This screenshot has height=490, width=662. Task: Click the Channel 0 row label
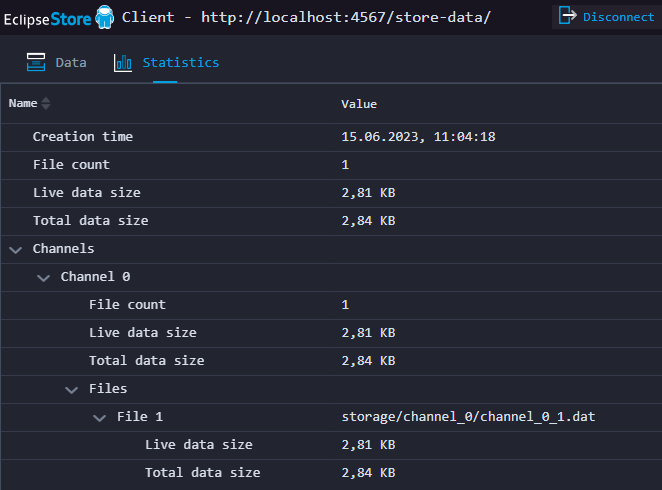95,276
